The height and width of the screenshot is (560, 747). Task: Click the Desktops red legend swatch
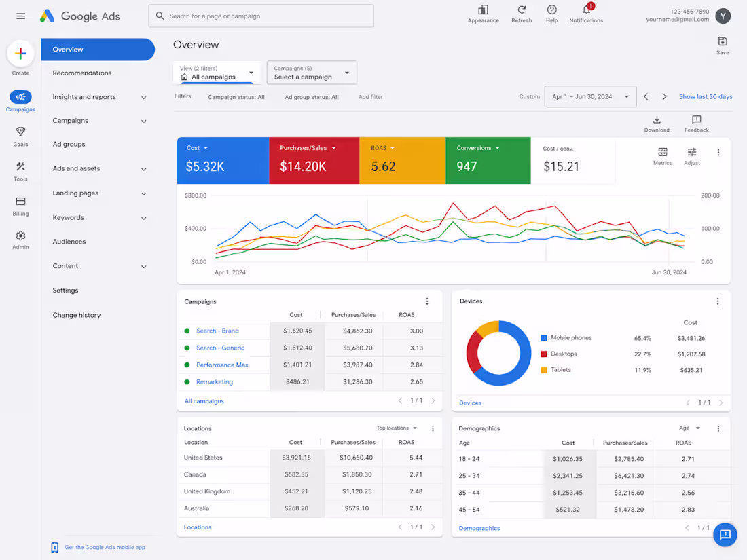[544, 354]
